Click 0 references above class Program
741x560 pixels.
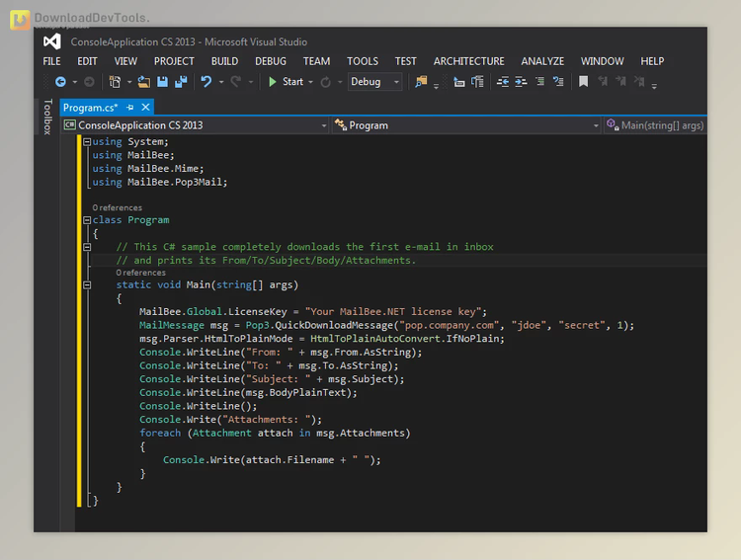(x=118, y=208)
